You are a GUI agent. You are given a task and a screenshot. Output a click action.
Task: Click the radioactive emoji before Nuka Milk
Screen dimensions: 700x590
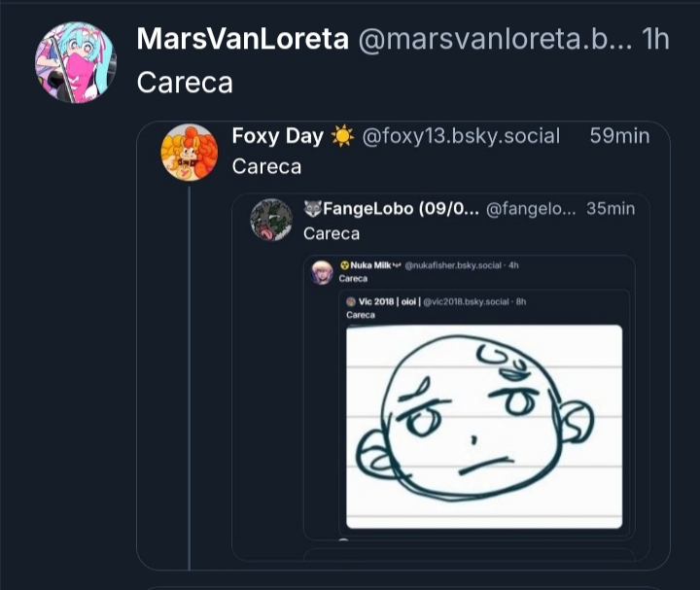[x=344, y=265]
